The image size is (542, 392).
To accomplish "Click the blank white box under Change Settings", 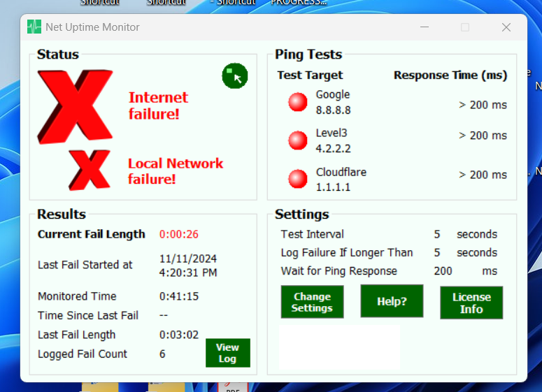I will click(x=339, y=347).
